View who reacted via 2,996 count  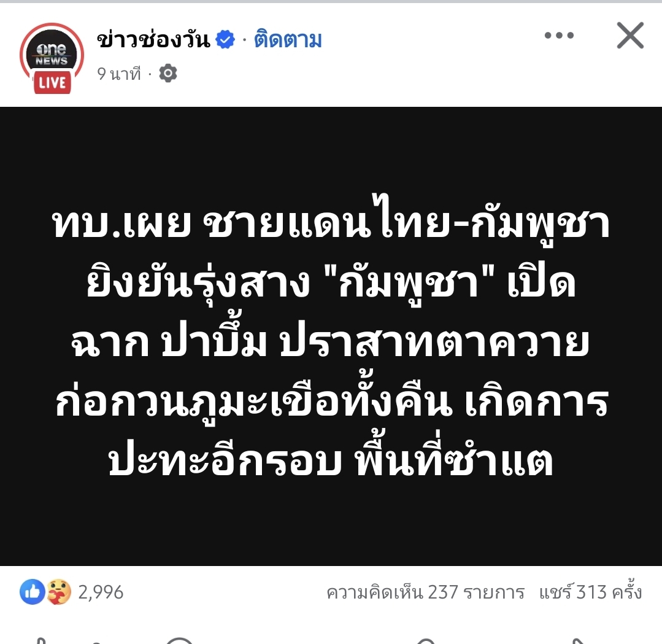point(101,592)
